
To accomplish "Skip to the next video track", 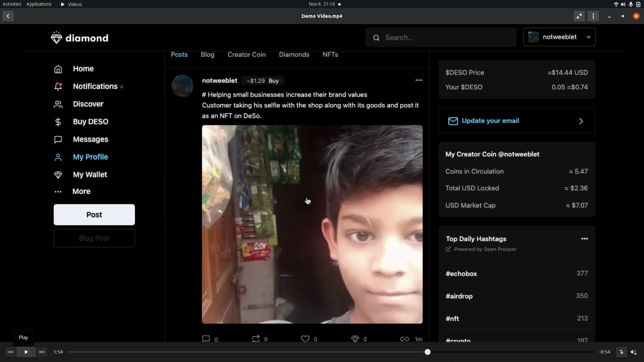I will tap(42, 352).
